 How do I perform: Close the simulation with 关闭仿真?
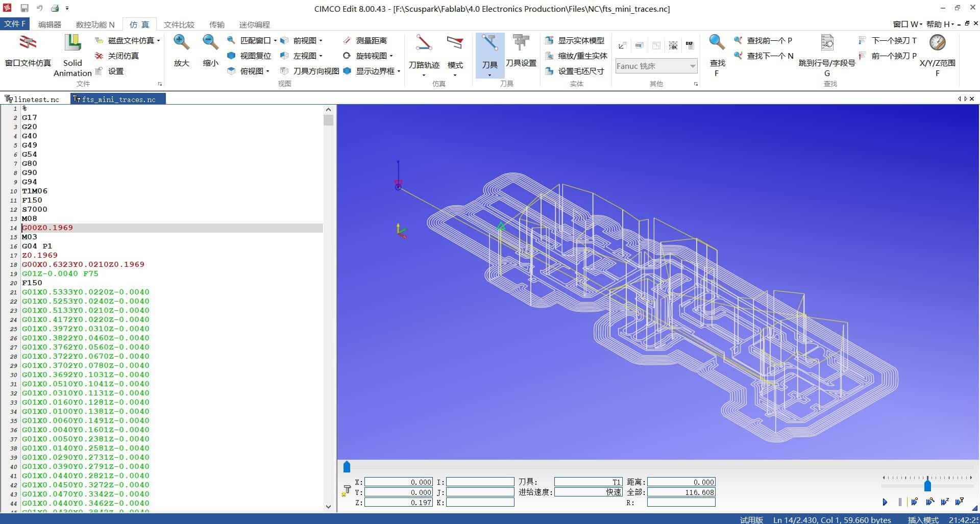click(x=117, y=56)
